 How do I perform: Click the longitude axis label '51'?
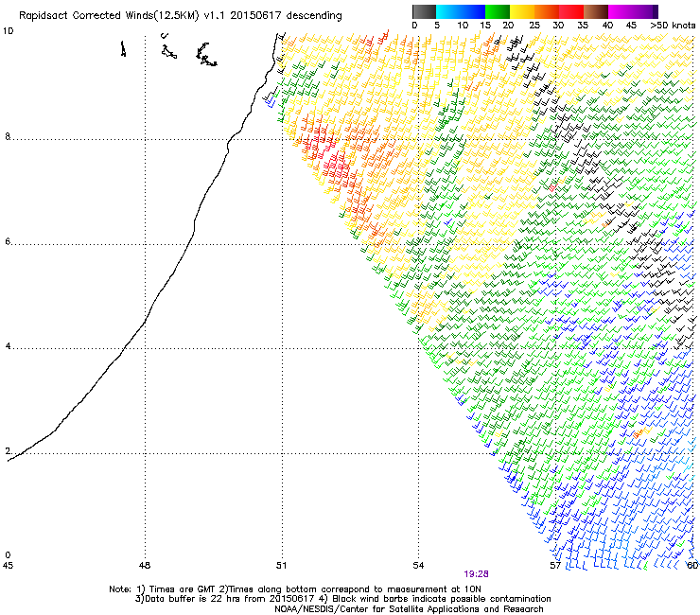point(281,566)
